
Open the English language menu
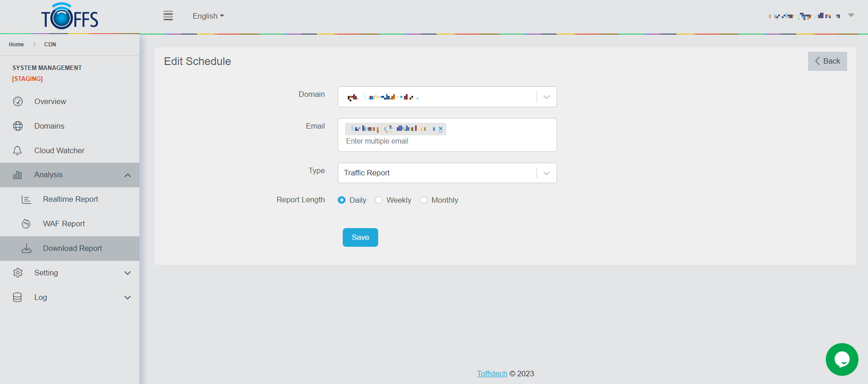(x=208, y=16)
